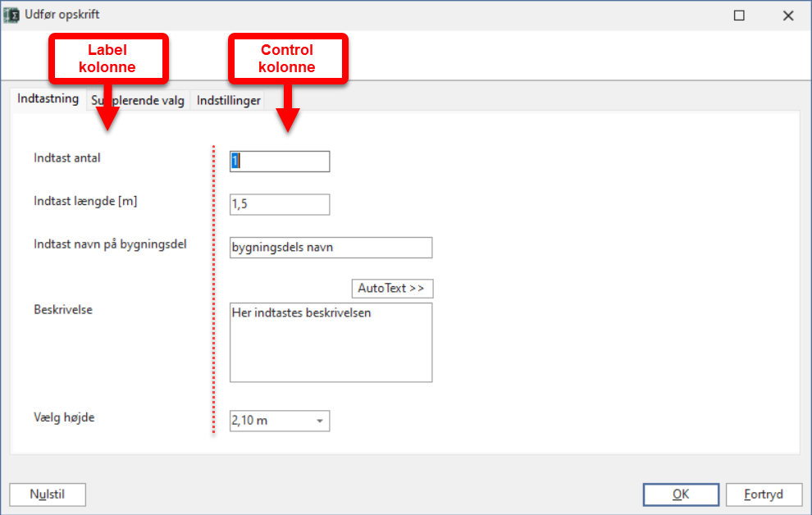The height and width of the screenshot is (515, 812).
Task: Open the Vælg højde dropdown arrow
Action: pos(320,421)
